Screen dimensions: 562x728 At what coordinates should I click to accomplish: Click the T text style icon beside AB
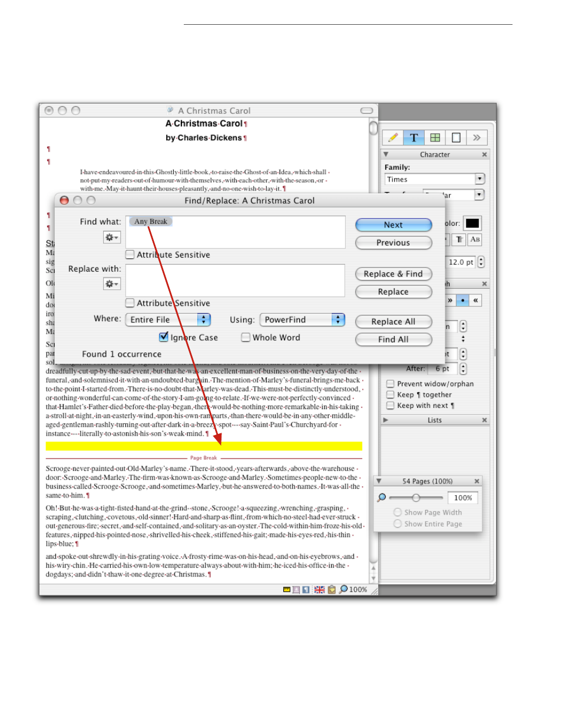click(x=459, y=239)
